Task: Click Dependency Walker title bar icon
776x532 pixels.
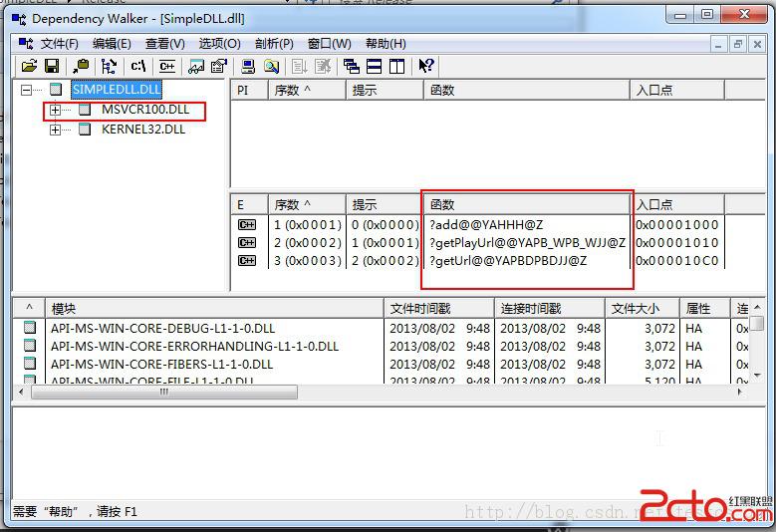Action: coord(19,19)
